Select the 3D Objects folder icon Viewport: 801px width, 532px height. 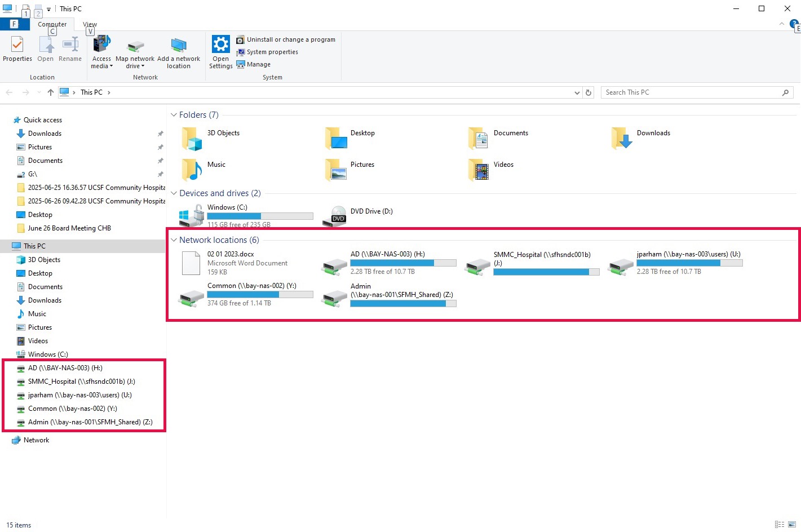192,139
